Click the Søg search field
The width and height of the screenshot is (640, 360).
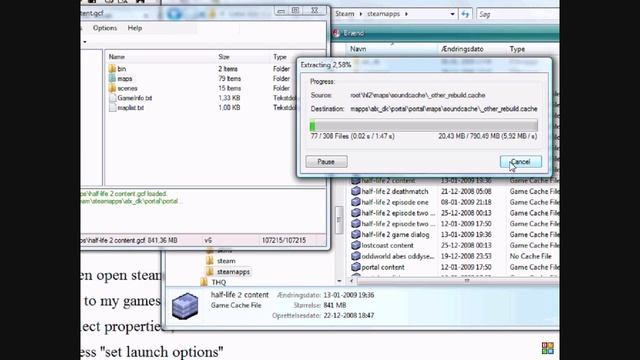point(518,14)
